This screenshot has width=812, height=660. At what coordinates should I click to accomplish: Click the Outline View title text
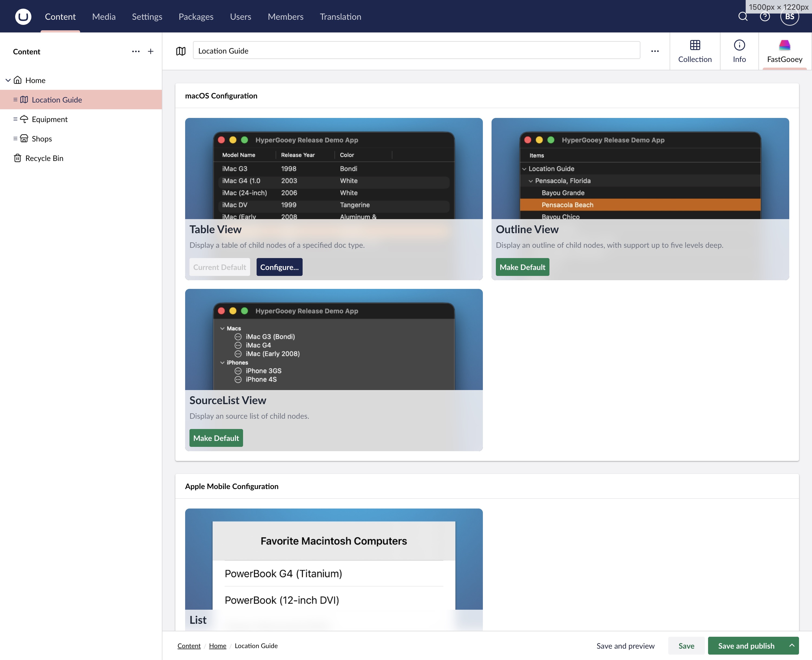pos(527,229)
